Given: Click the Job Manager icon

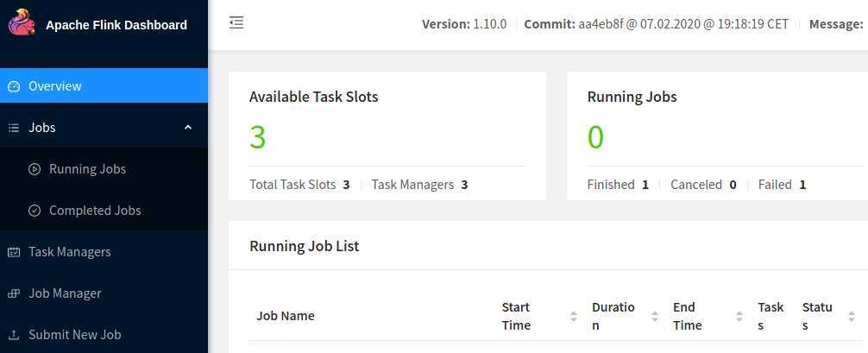Looking at the screenshot, I should (14, 293).
